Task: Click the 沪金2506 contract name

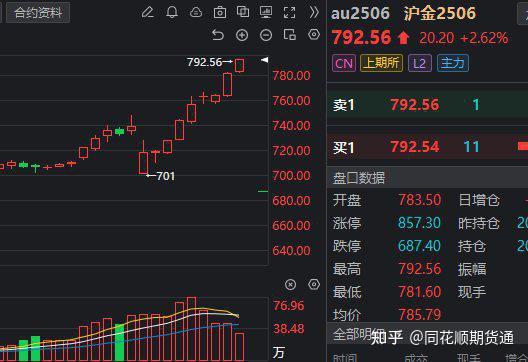Action: point(440,13)
